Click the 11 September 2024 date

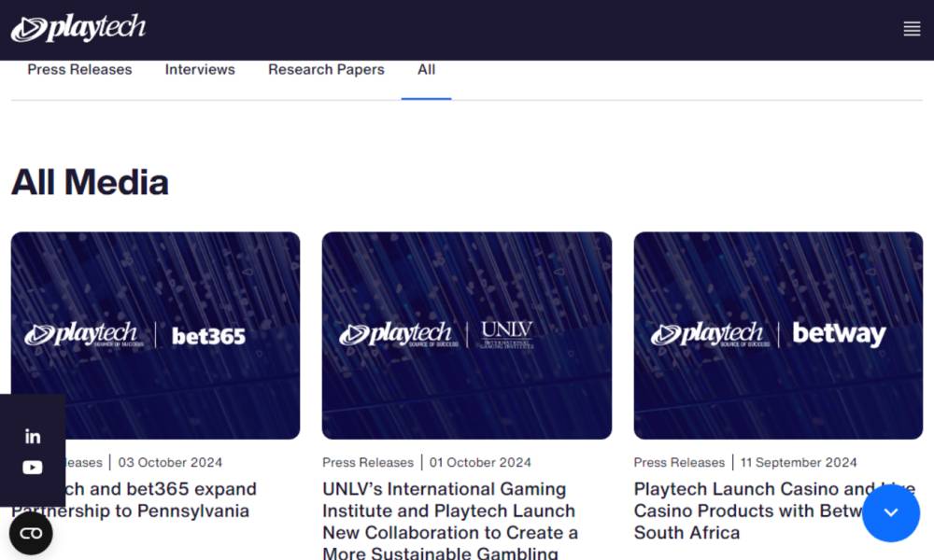[x=799, y=463]
